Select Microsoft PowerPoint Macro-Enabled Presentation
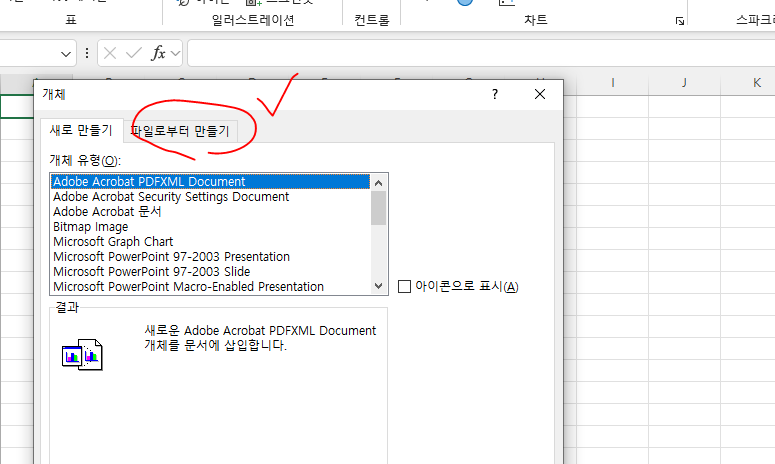This screenshot has height=464, width=775. pyautogui.click(x=210, y=287)
